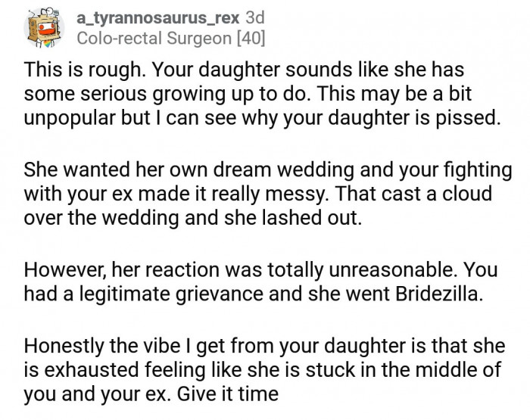Screen dimensions: 530x420
Task: Click the line starting "with your ex made it"
Action: coord(257,193)
